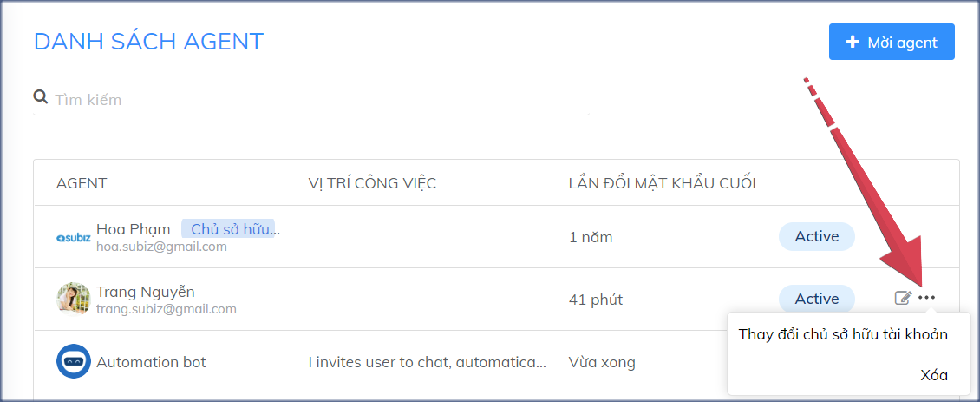Open the three-dots menu on Trang Nguyễn row
980x402 pixels.
[x=927, y=298]
